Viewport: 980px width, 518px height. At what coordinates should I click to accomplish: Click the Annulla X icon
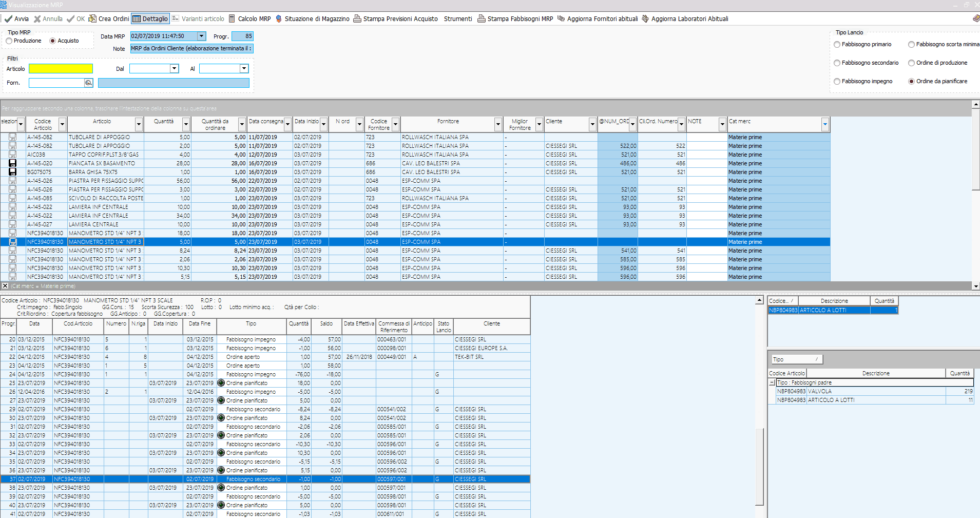(37, 19)
